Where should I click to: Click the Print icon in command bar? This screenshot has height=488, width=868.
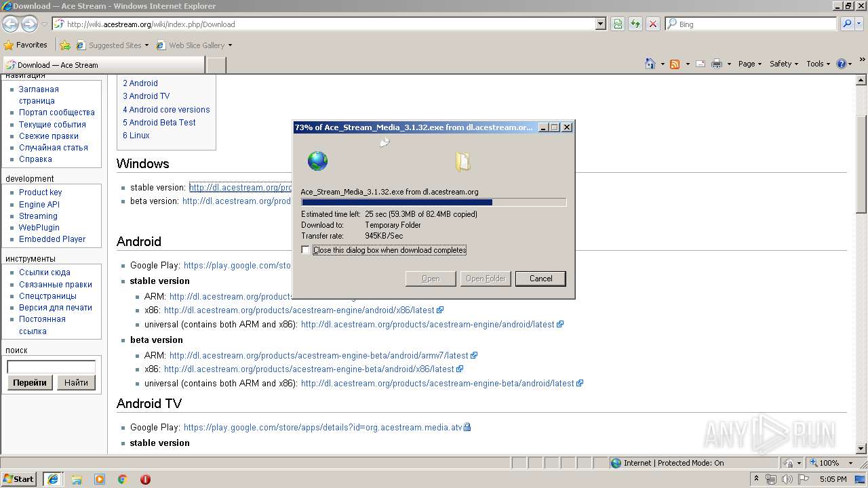coord(717,64)
